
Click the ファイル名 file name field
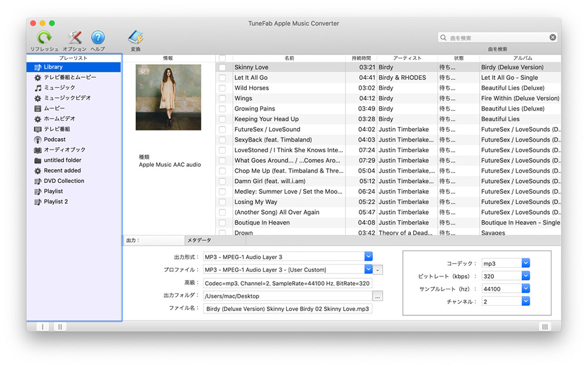(x=288, y=309)
